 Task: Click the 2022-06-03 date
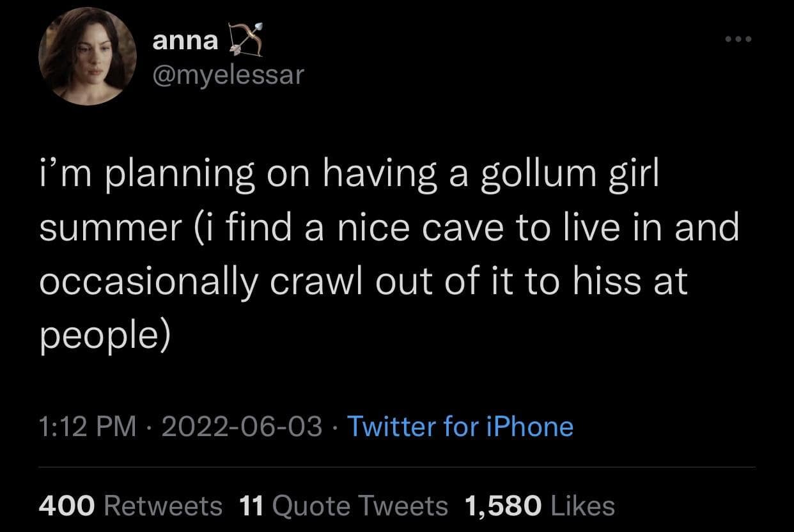tap(242, 426)
